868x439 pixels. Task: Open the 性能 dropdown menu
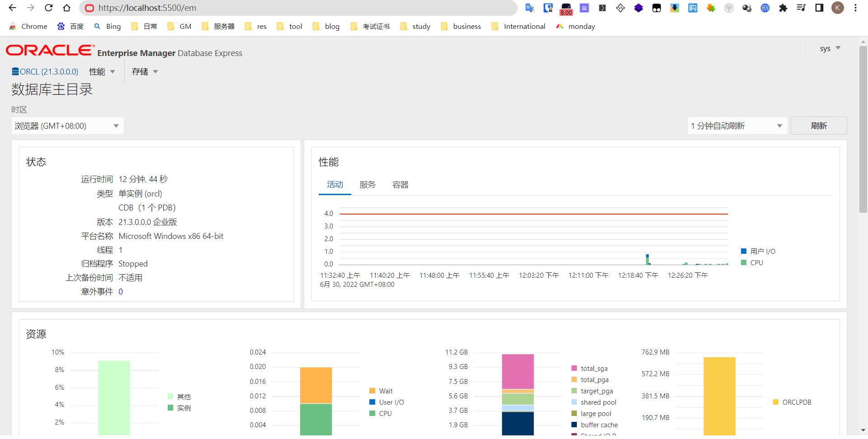102,71
